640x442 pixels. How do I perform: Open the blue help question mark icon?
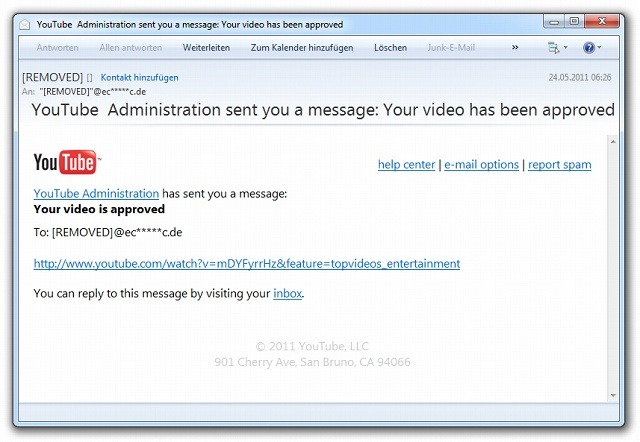[589, 48]
